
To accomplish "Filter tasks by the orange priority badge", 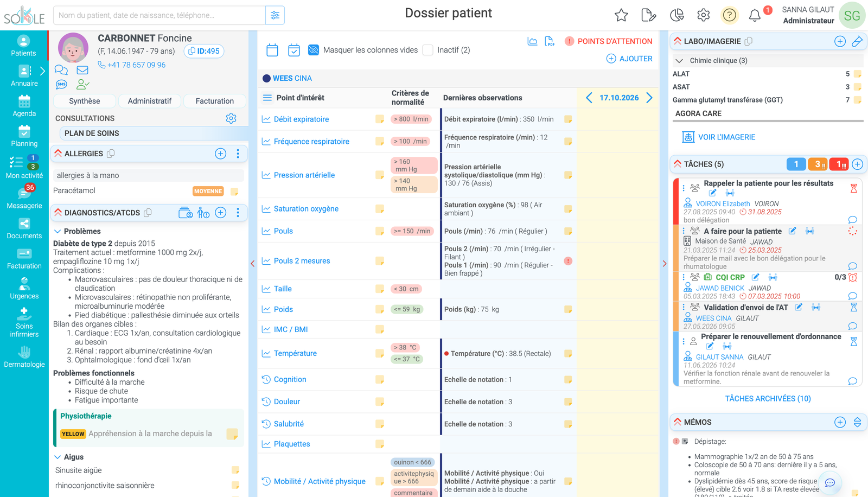I will tap(818, 164).
